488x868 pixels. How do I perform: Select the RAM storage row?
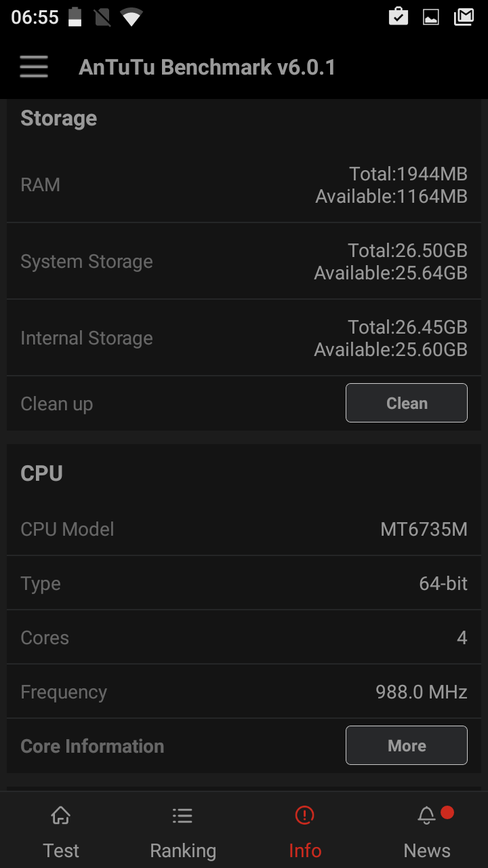(244, 185)
